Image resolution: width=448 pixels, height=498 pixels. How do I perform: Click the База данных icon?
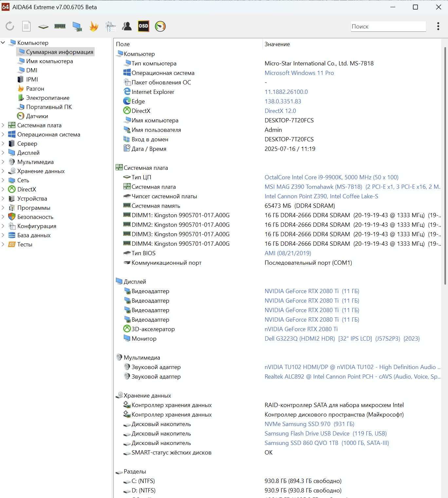point(12,235)
